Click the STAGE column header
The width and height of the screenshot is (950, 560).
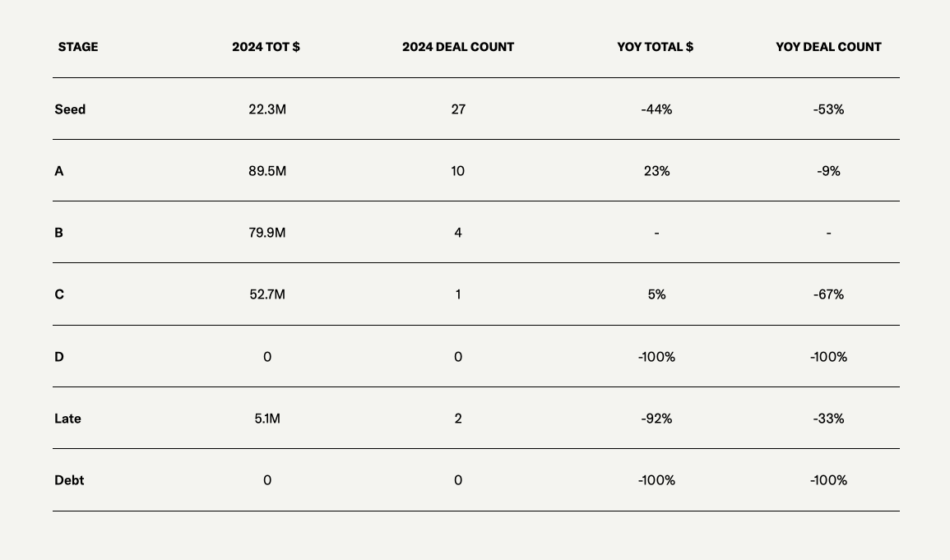(78, 47)
